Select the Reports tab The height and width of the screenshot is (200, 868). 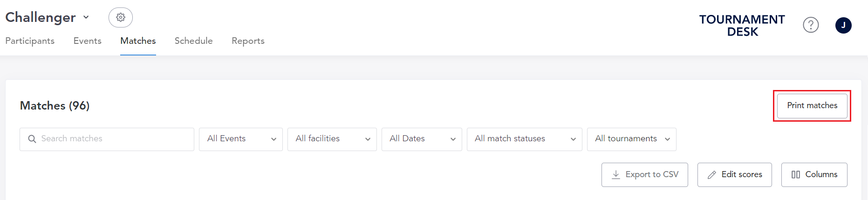[248, 41]
